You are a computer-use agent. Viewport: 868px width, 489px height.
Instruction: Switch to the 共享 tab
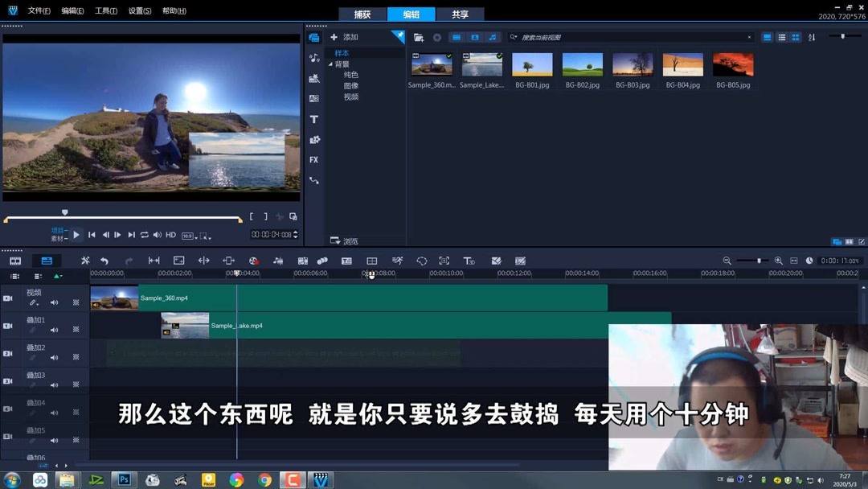click(462, 14)
